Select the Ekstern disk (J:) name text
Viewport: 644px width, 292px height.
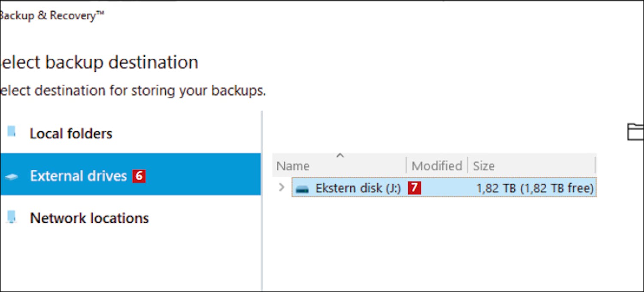[x=358, y=188]
